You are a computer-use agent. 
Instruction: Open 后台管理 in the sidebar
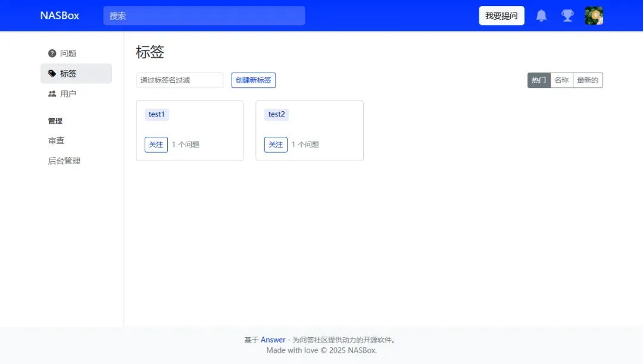click(64, 161)
